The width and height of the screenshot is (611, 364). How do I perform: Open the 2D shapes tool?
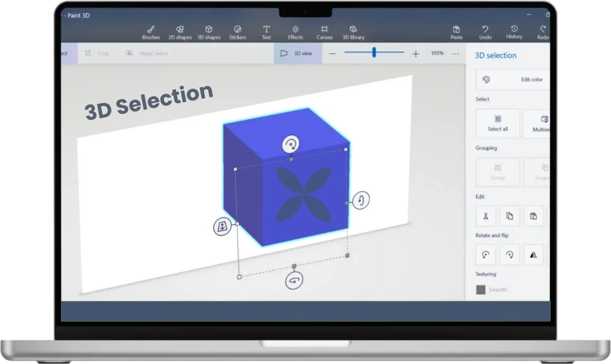pyautogui.click(x=180, y=32)
